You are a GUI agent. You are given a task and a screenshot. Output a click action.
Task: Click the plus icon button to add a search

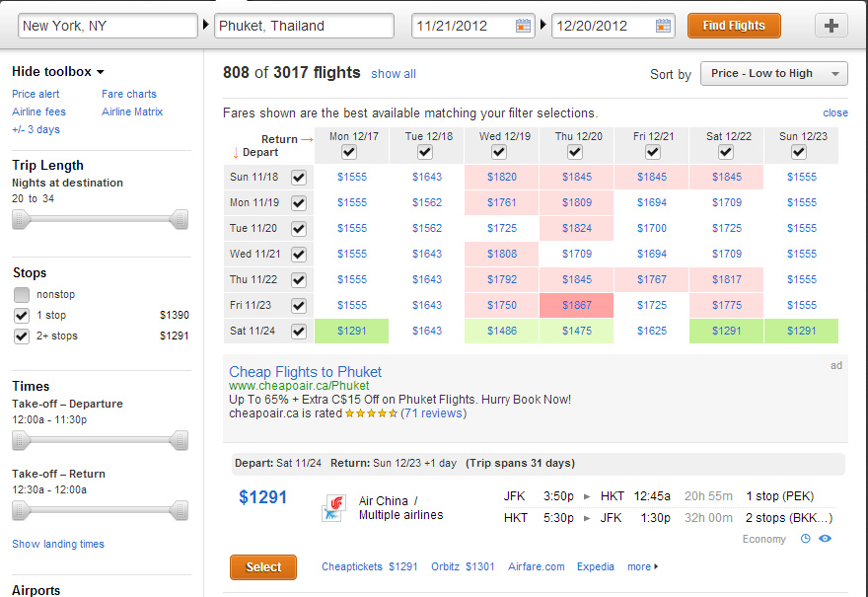(x=831, y=26)
